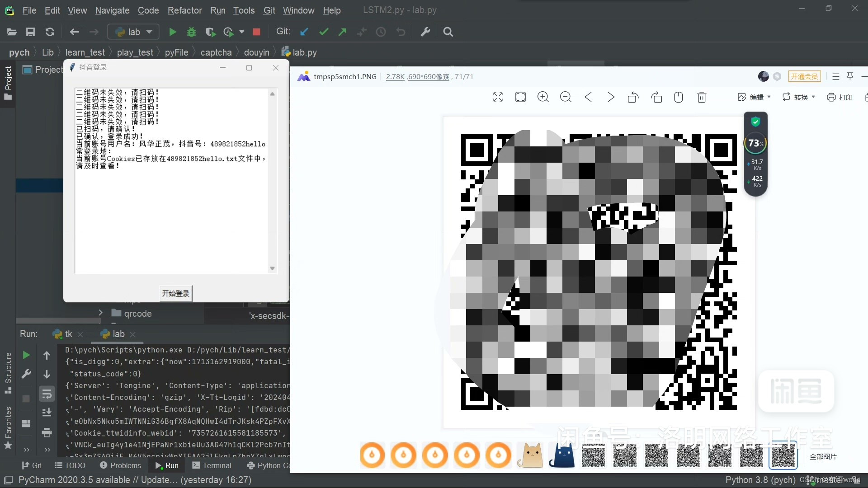This screenshot has width=868, height=488.
Task: Zoom in on the QR image
Action: click(x=543, y=97)
